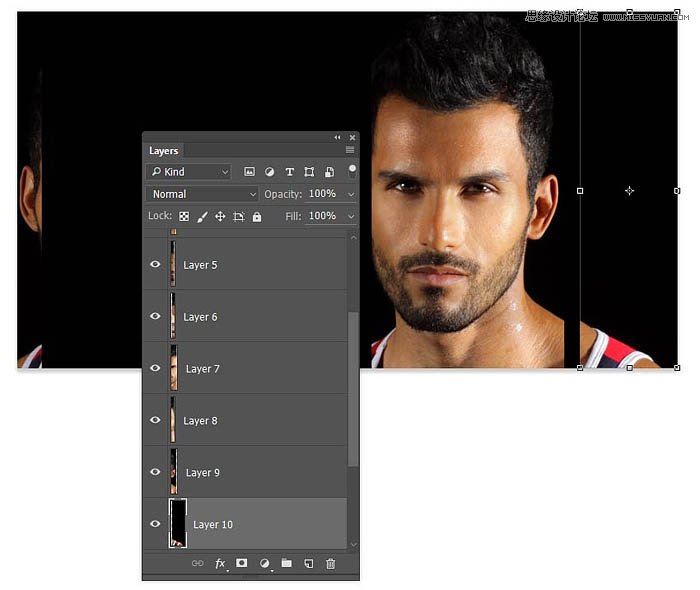
Task: Click the new adjustment layer icon
Action: (264, 564)
